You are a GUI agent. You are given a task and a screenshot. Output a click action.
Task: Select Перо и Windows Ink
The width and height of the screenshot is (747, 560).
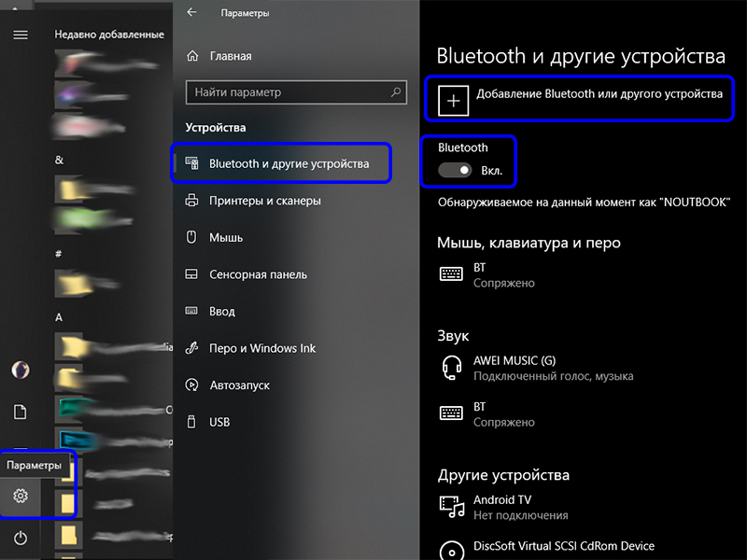click(x=262, y=348)
